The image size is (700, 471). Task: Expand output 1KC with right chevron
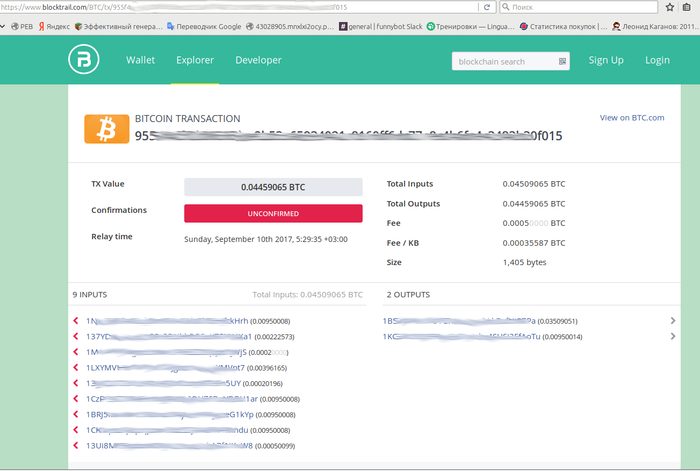pyautogui.click(x=672, y=336)
